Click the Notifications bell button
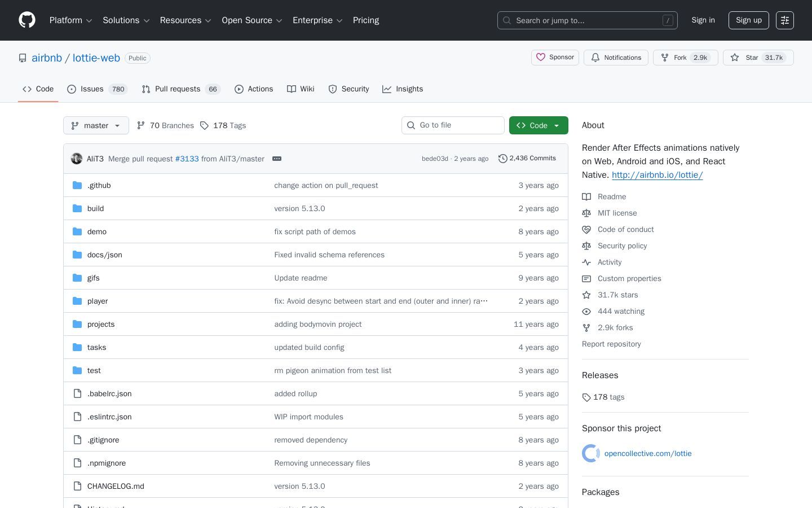The width and height of the screenshot is (812, 508). coord(616,58)
